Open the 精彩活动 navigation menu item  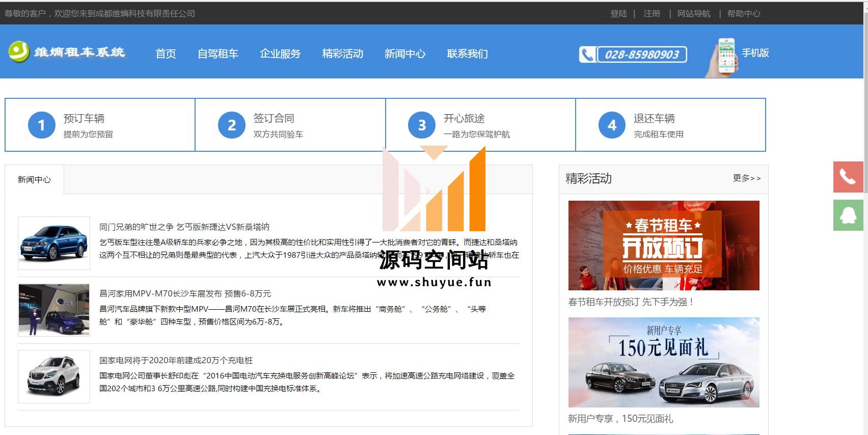[x=343, y=53]
